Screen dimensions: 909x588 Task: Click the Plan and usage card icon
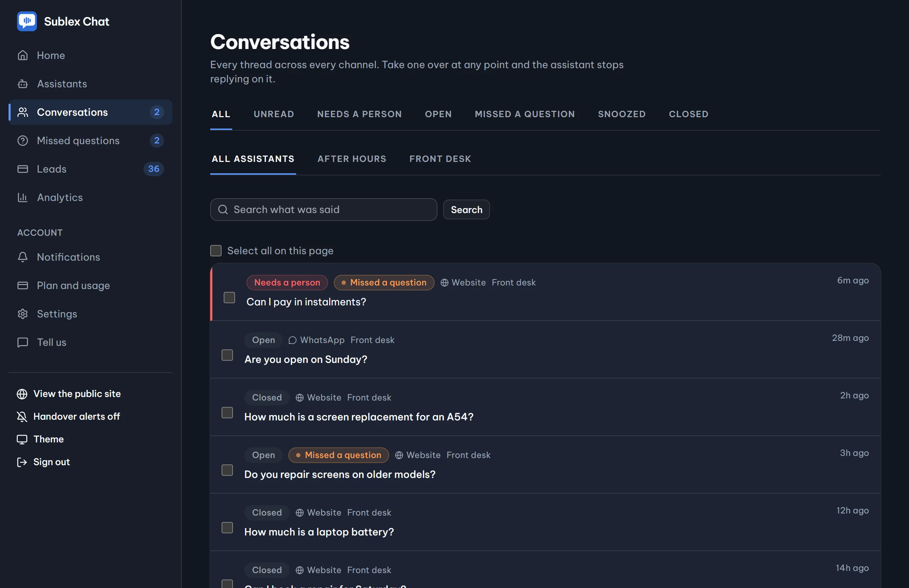tap(22, 285)
